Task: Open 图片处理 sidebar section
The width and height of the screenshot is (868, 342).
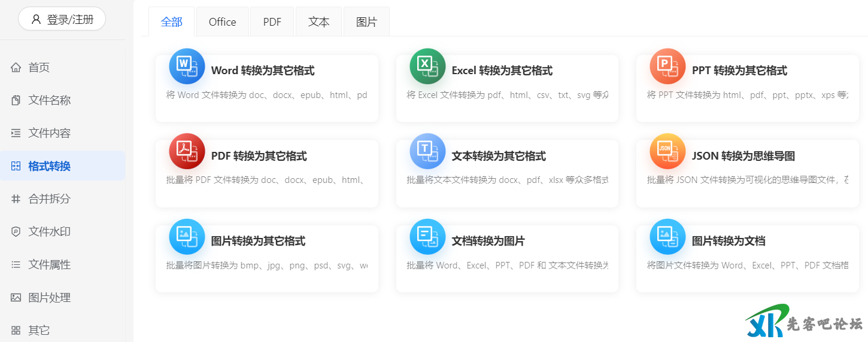Action: point(49,298)
